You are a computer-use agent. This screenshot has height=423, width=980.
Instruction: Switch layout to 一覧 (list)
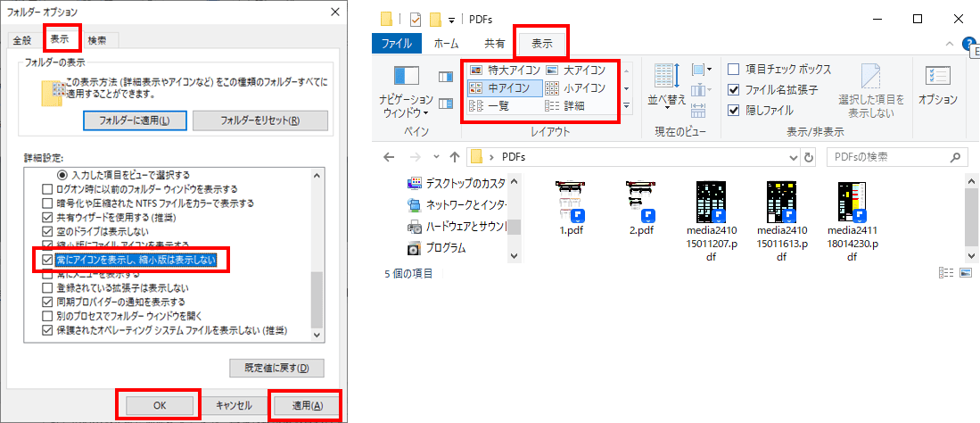[490, 105]
